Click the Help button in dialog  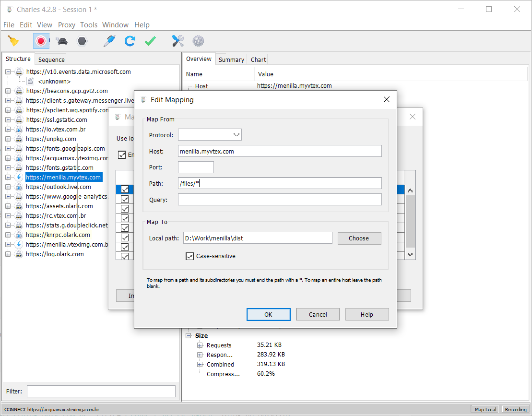[367, 315]
